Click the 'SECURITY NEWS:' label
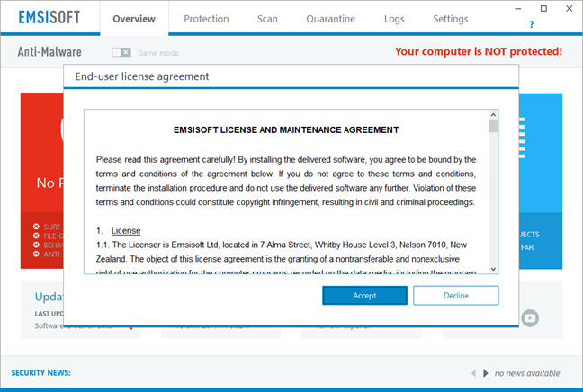 point(40,373)
